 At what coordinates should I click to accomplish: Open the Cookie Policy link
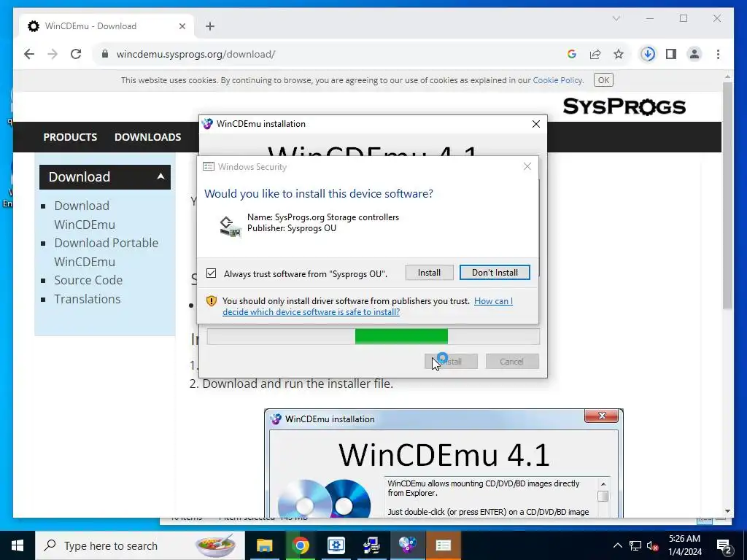[x=557, y=80]
